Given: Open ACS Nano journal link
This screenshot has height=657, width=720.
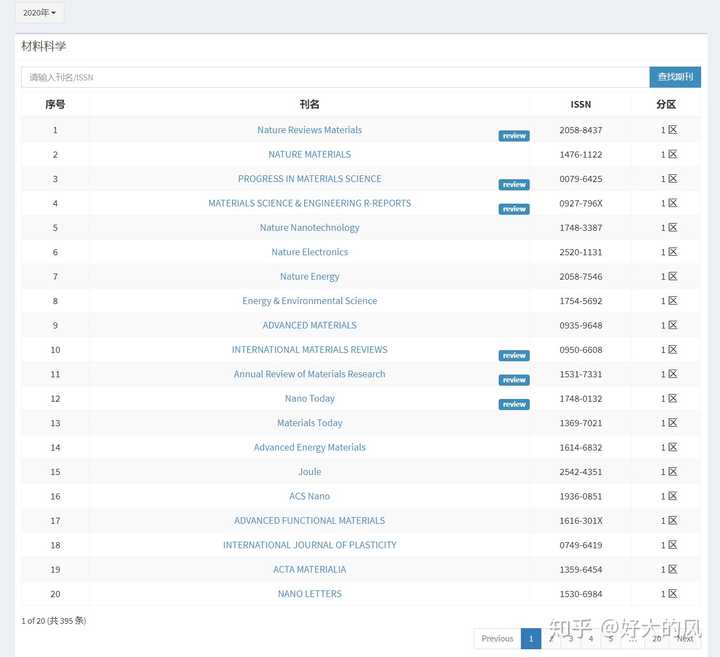Looking at the screenshot, I should 309,496.
